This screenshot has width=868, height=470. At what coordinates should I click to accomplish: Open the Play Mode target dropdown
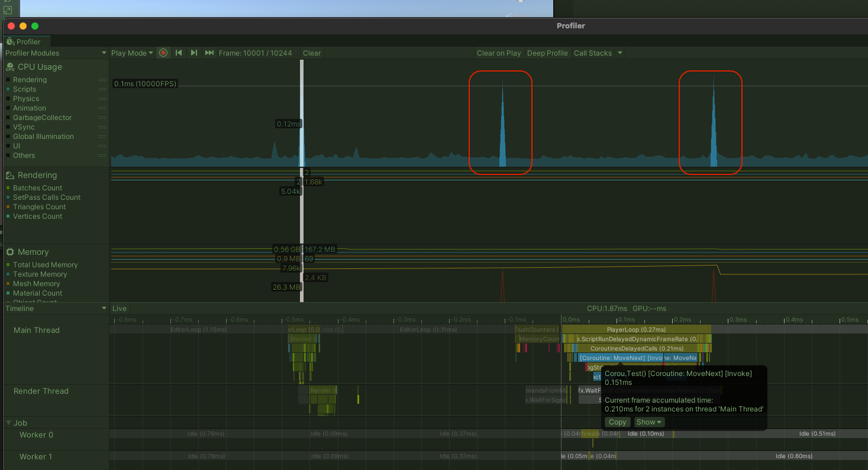pos(132,53)
